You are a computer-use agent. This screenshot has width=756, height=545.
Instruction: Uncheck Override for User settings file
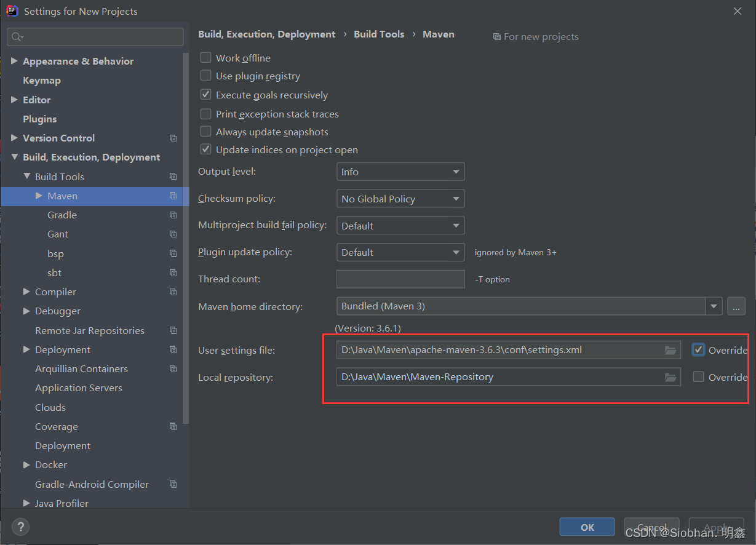(698, 349)
